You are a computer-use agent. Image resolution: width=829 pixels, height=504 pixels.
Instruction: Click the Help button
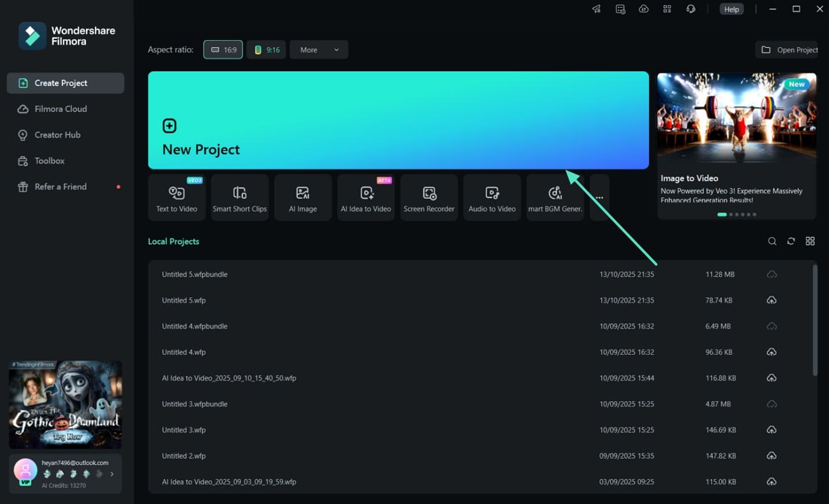731,9
